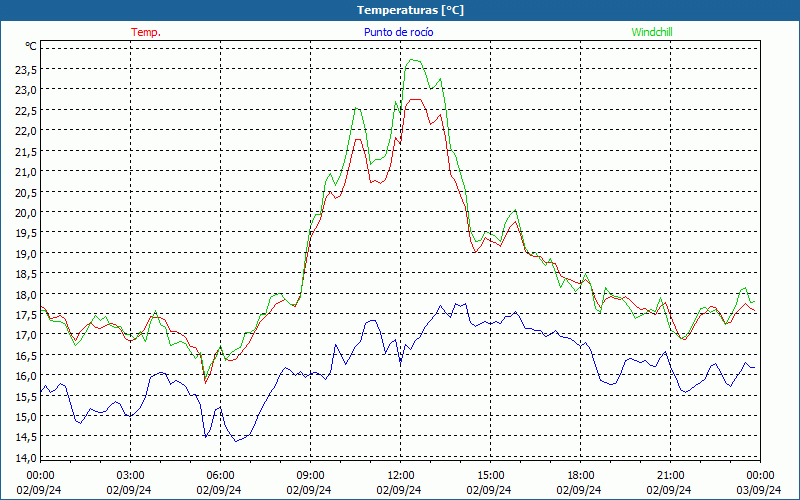
Task: Click the 03/09/24 date label
Action: [758, 490]
